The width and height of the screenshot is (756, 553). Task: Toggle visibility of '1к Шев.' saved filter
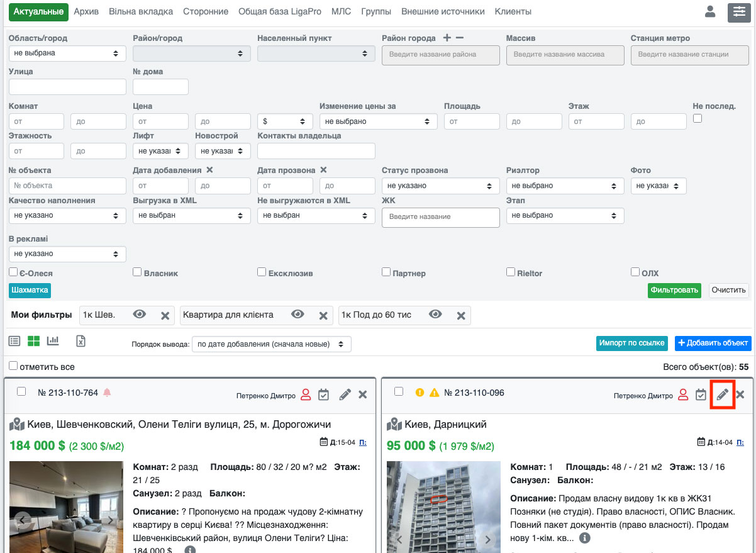click(140, 315)
